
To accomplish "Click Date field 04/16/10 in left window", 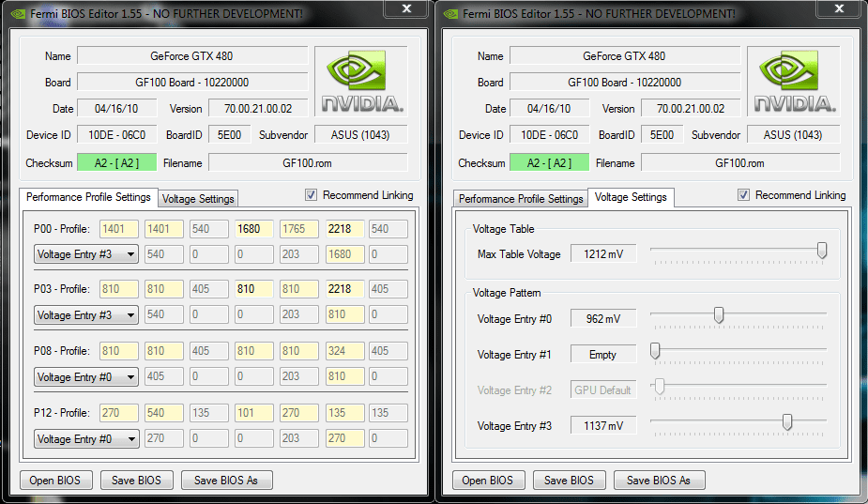I will 116,109.
